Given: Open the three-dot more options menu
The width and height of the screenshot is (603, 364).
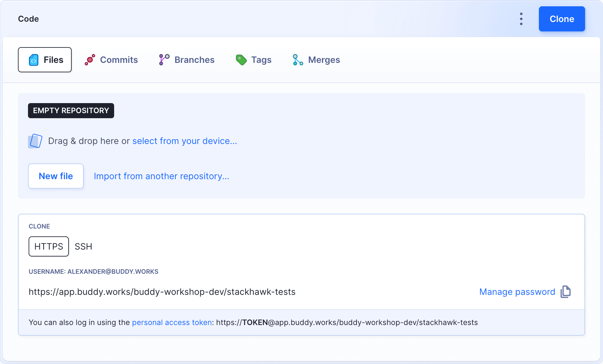Looking at the screenshot, I should pyautogui.click(x=521, y=19).
